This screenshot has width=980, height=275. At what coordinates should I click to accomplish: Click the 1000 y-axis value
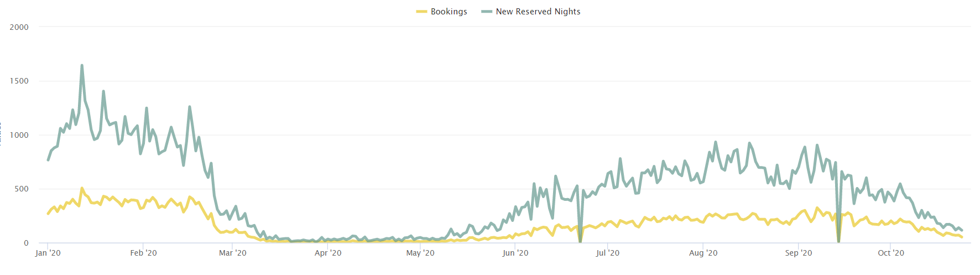click(x=19, y=135)
